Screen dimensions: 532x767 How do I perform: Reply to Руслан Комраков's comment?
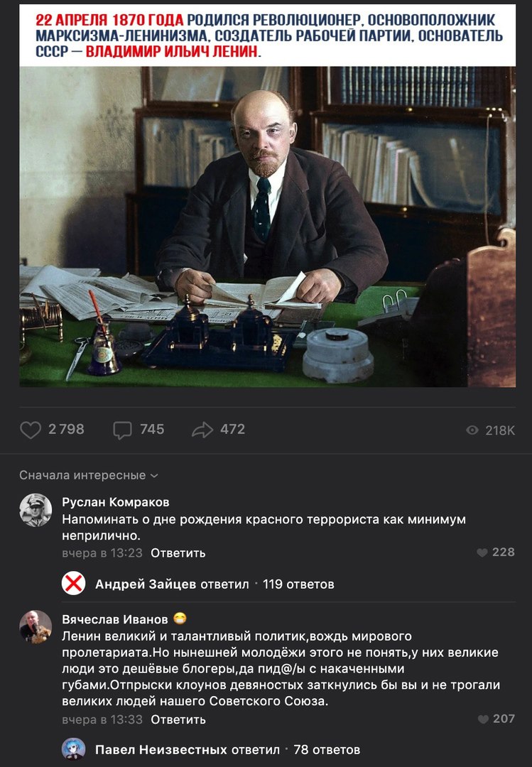178,553
